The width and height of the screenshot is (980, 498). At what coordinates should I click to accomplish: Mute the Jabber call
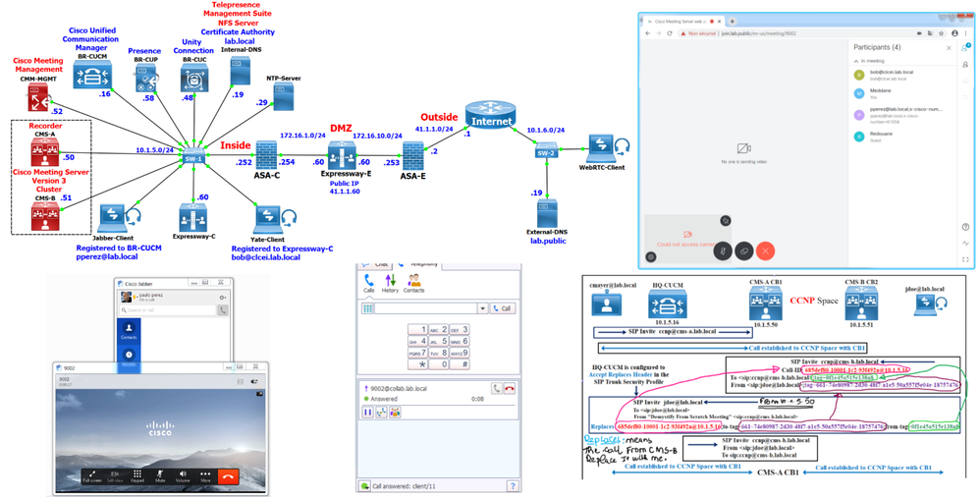160,476
